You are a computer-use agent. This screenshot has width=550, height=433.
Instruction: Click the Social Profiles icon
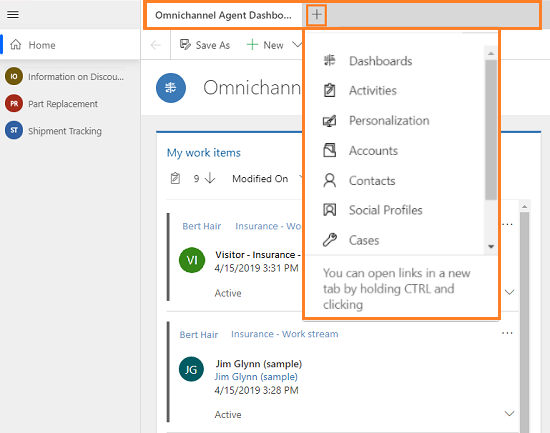click(x=329, y=210)
